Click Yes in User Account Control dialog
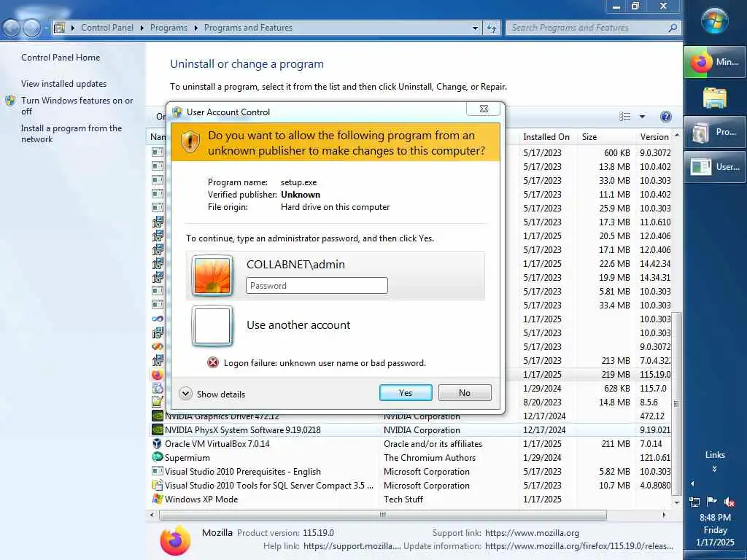The image size is (747, 560). pos(406,393)
